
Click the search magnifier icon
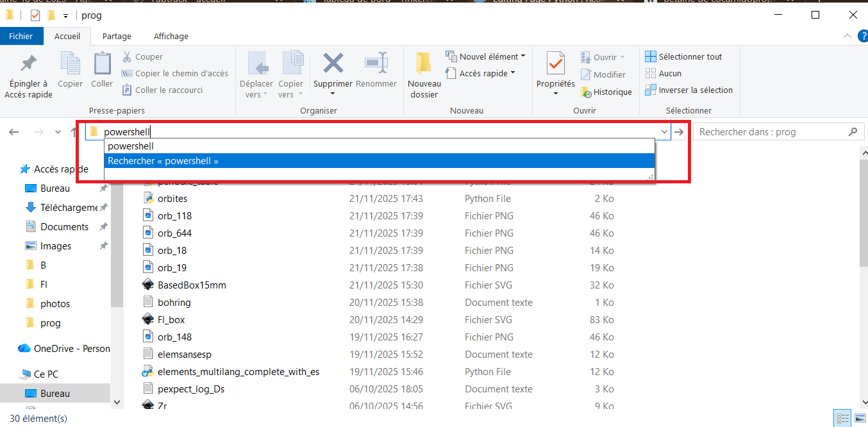point(853,132)
